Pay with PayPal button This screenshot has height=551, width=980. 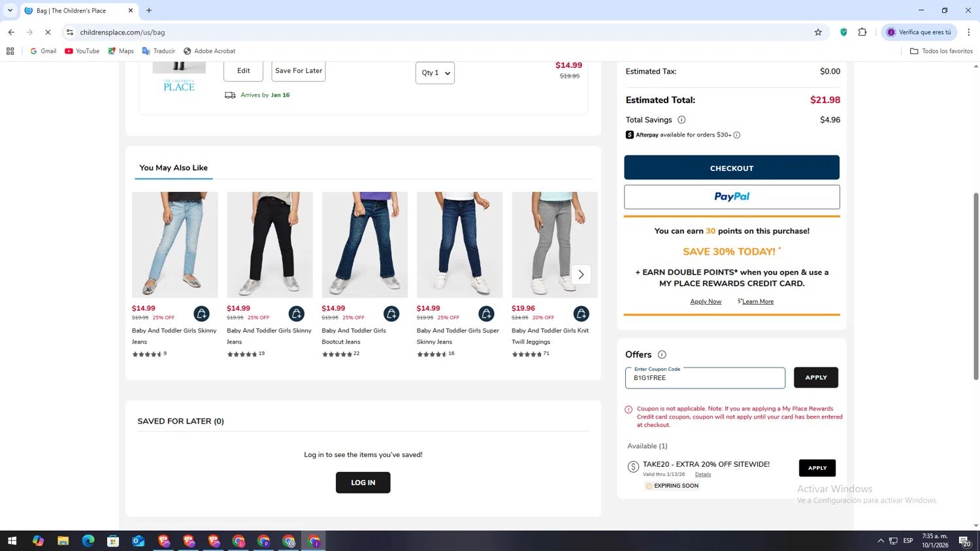(732, 197)
